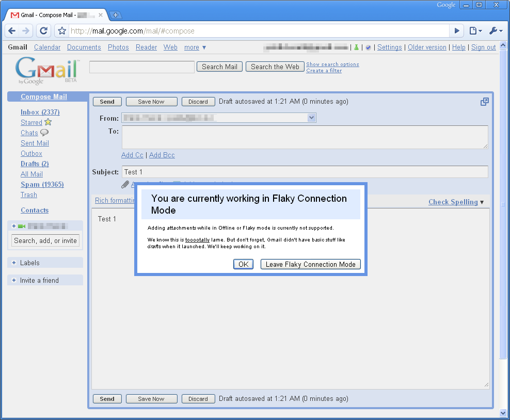This screenshot has height=420, width=510.
Task: Open Drafts (2) folder
Action: [35, 164]
